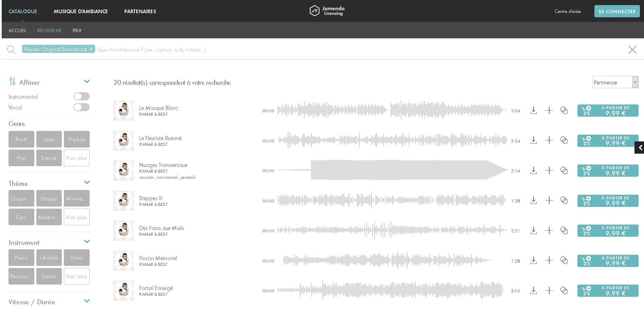Add Le Fleuriste Illuminé to a playlist
The height and width of the screenshot is (309, 644).
(549, 140)
